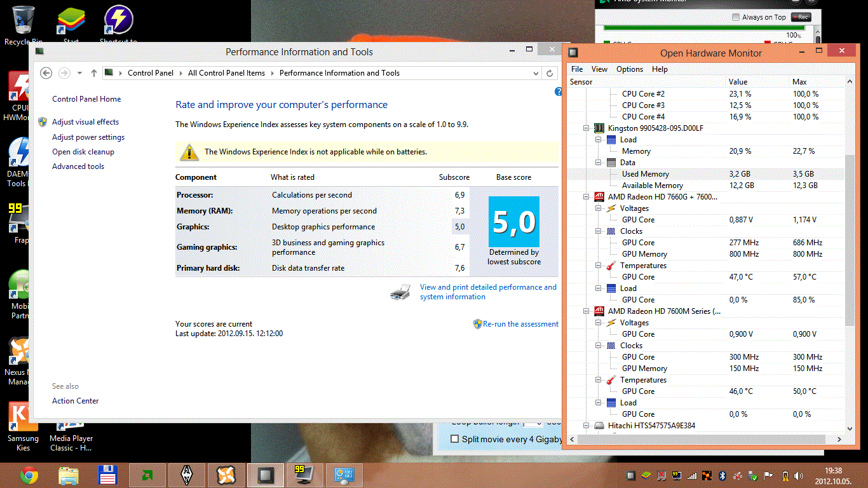Collapse Clocks under Radeon HD 7600M Series
868x488 pixels.
point(598,346)
